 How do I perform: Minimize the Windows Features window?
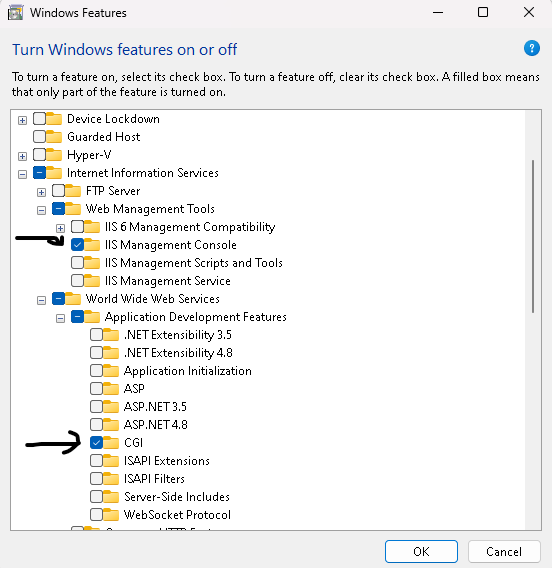pyautogui.click(x=438, y=13)
